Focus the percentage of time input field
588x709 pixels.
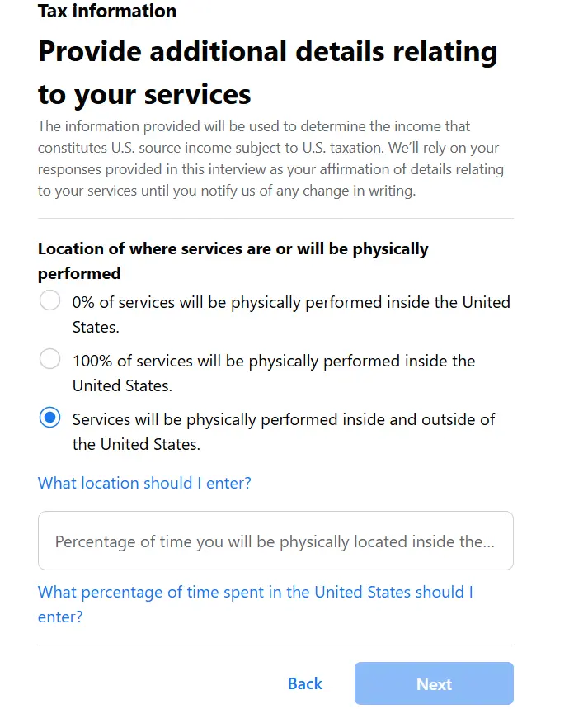click(x=275, y=541)
